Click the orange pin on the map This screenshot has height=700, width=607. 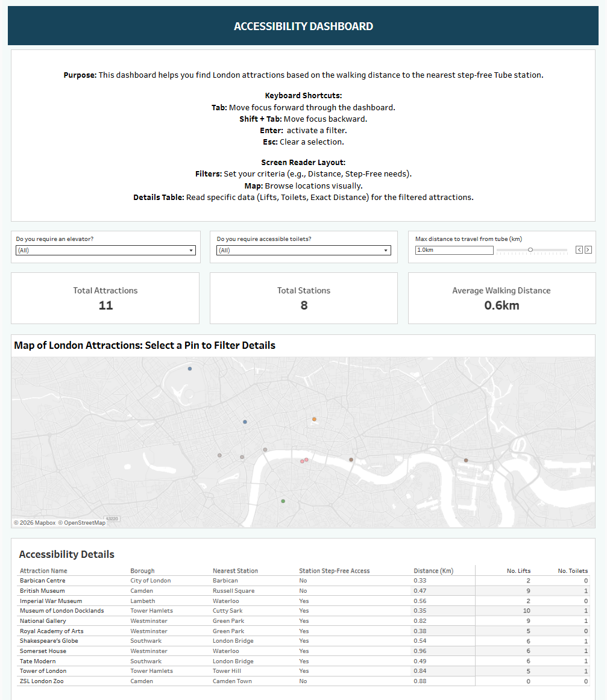314,419
